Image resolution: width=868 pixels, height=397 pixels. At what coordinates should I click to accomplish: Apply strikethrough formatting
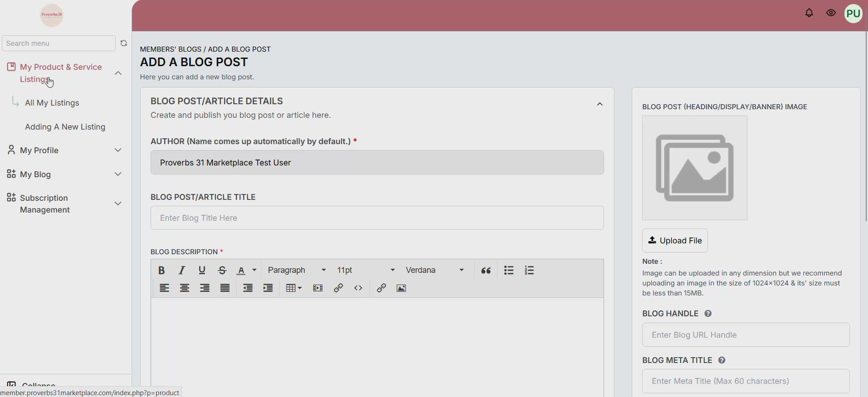point(222,271)
